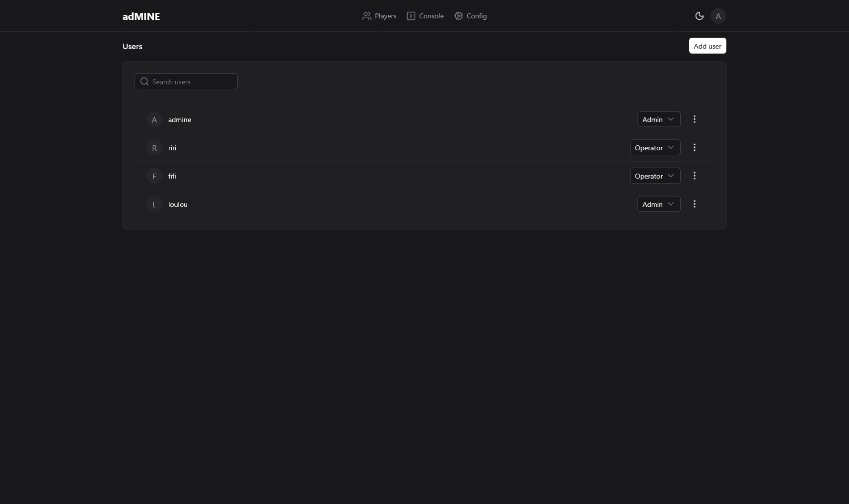Open the three-dot menu for riri
Screen dimensions: 849x504
[x=694, y=147]
